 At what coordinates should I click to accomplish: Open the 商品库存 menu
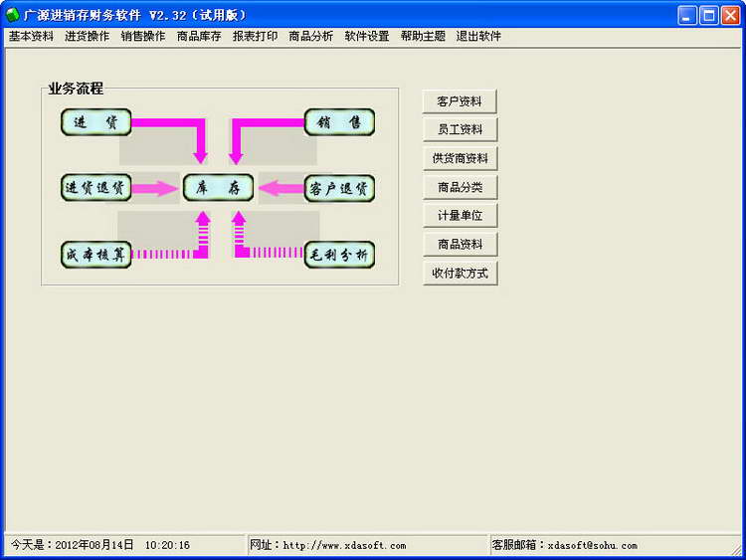[x=199, y=36]
